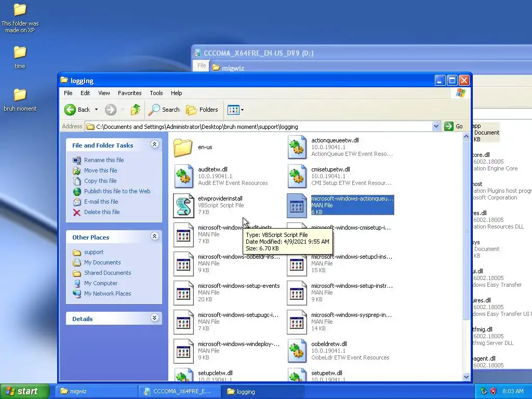Open Shared Documents in Other Places

(108, 273)
